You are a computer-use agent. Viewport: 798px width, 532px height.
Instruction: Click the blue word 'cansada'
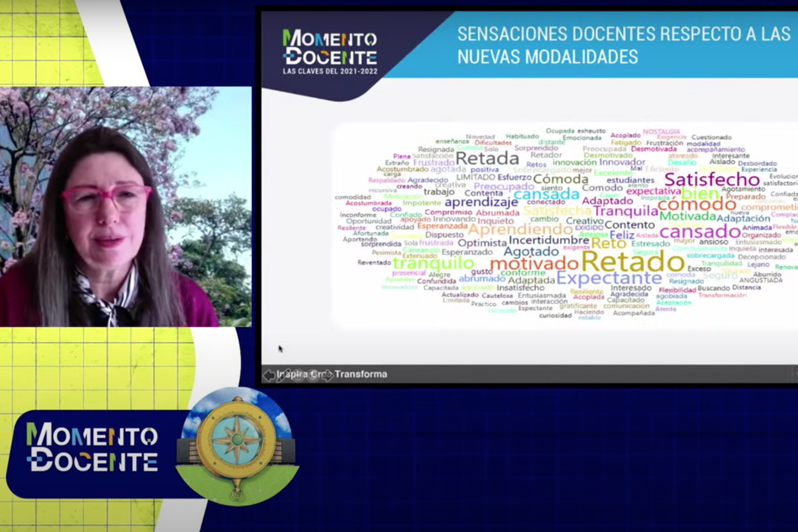coord(546,195)
